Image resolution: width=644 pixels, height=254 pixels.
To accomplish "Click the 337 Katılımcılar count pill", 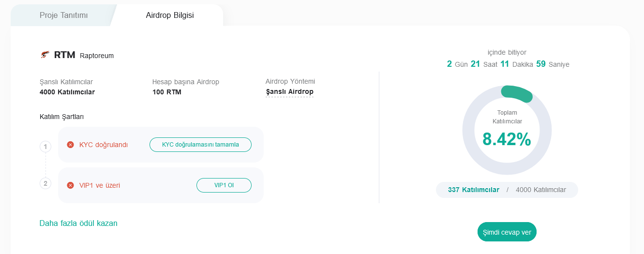I will point(474,190).
